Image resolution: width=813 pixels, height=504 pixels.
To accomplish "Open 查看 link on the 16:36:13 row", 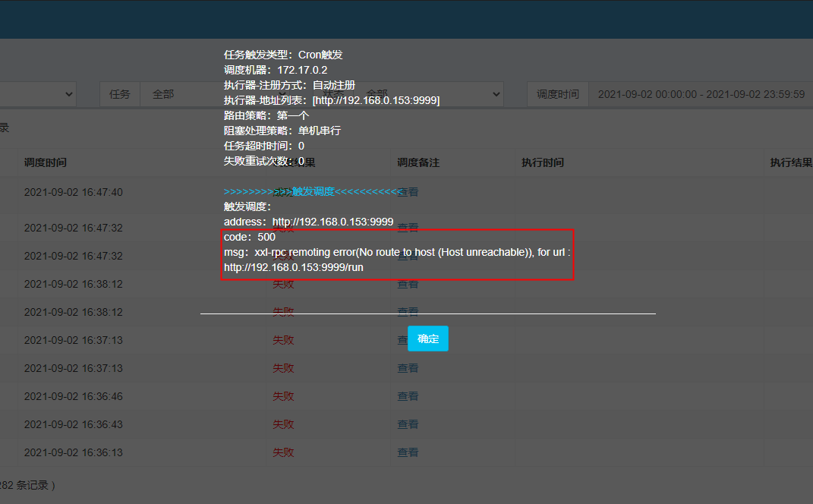I will (408, 452).
